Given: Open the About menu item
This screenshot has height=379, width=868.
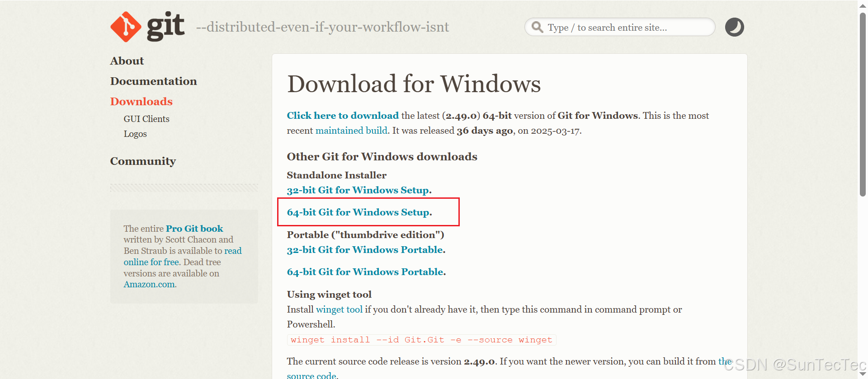Looking at the screenshot, I should 127,61.
